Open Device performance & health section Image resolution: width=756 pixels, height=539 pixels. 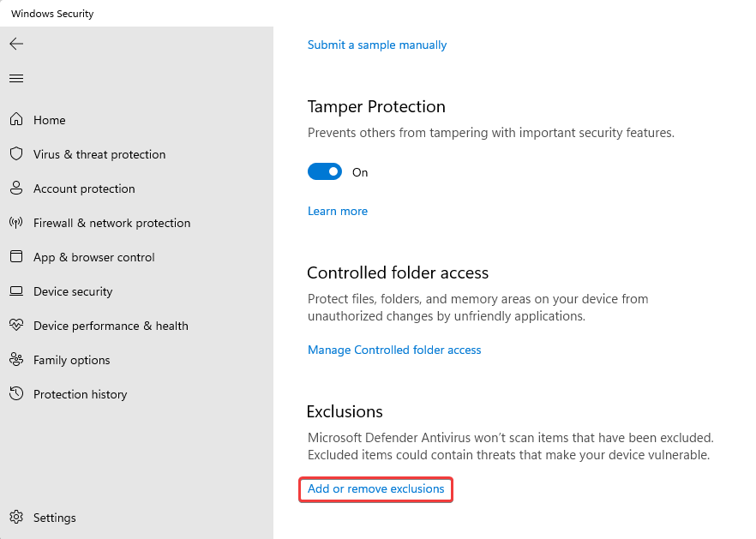(x=111, y=326)
